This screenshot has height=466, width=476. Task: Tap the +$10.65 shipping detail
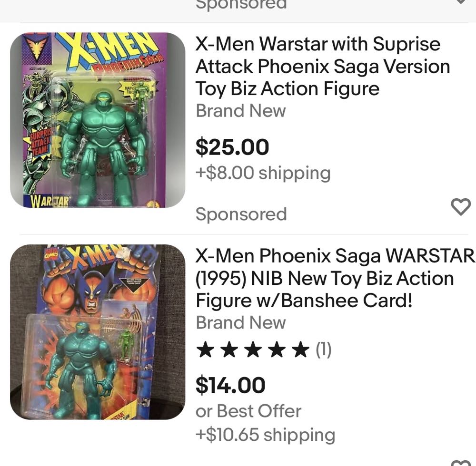pos(265,435)
